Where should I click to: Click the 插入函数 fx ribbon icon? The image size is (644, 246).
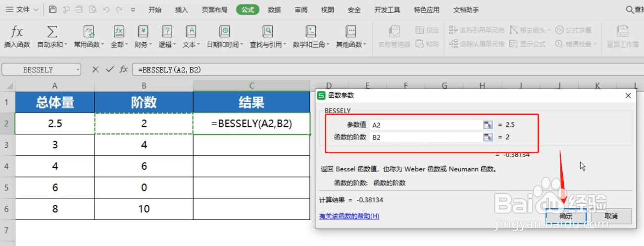(17, 32)
